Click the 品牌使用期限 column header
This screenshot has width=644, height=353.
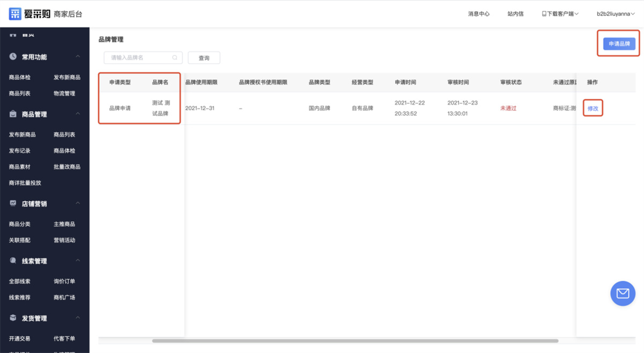pyautogui.click(x=201, y=82)
